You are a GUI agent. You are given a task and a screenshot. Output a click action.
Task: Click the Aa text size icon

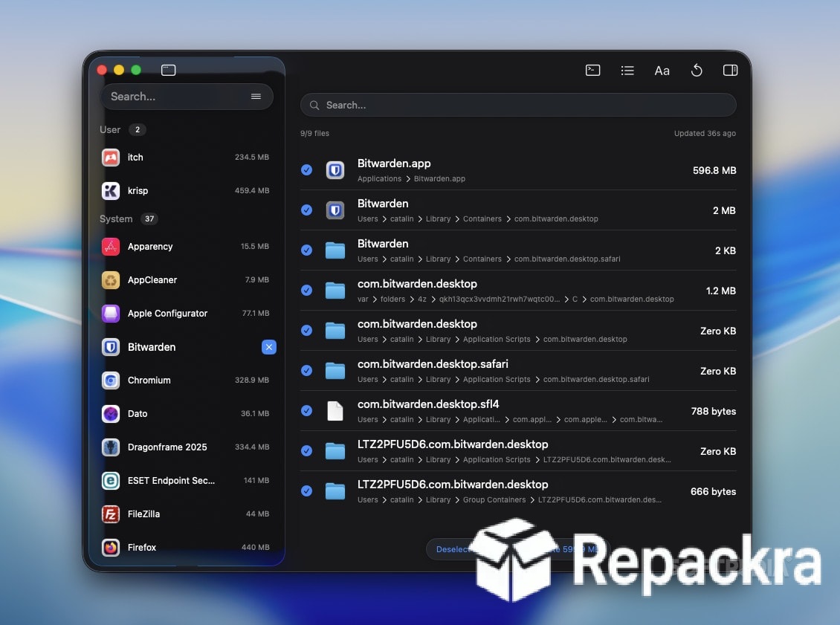coord(662,70)
